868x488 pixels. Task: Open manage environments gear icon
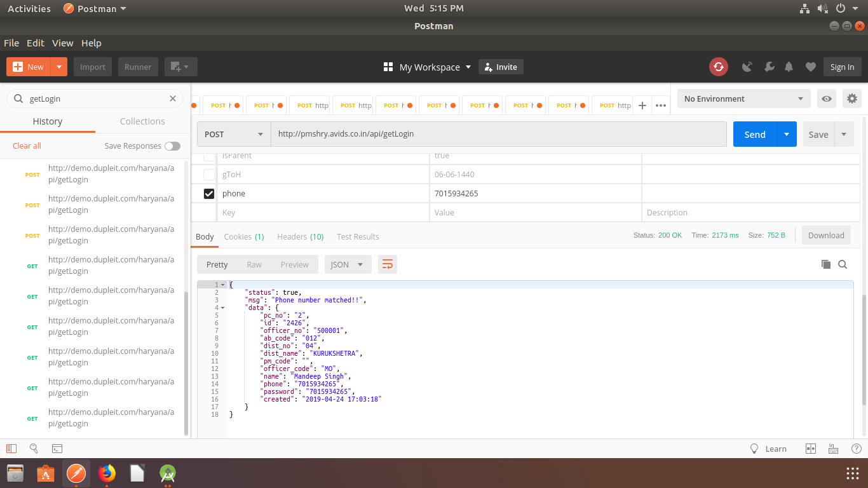pos(852,98)
